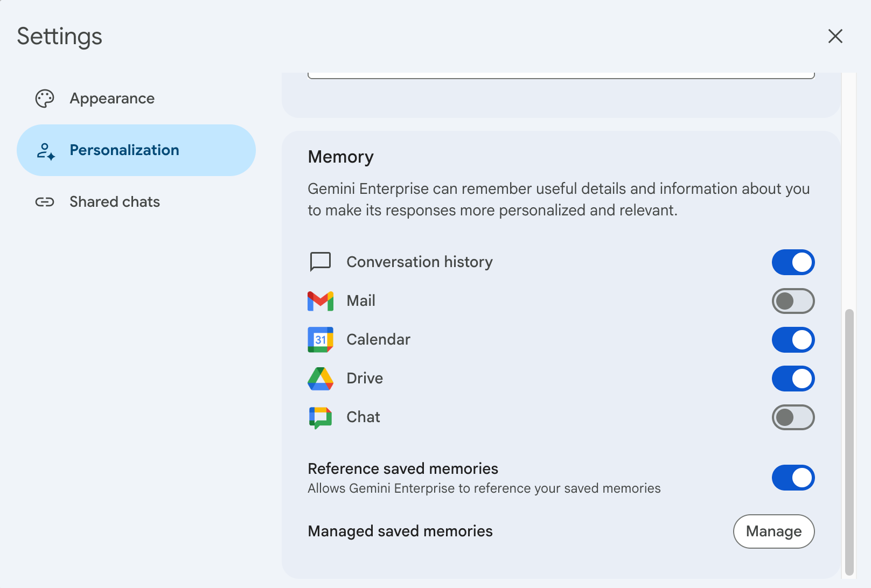Disable the Drive memory toggle

point(793,379)
